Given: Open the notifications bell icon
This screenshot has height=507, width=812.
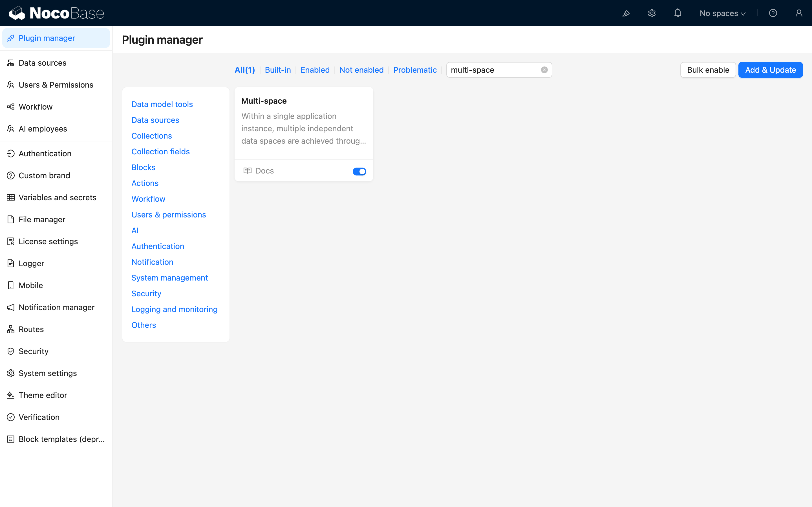Looking at the screenshot, I should (678, 14).
